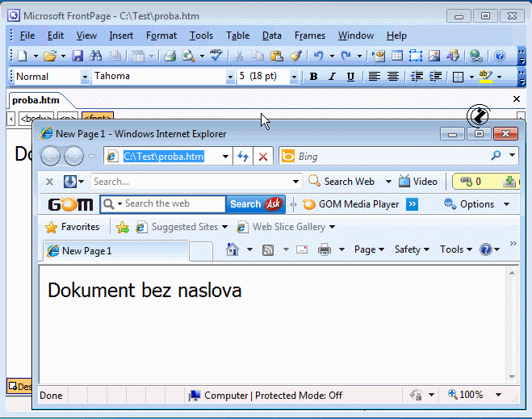Viewport: 532px width, 419px height.
Task: Toggle Underline formatting
Action: [x=350, y=77]
